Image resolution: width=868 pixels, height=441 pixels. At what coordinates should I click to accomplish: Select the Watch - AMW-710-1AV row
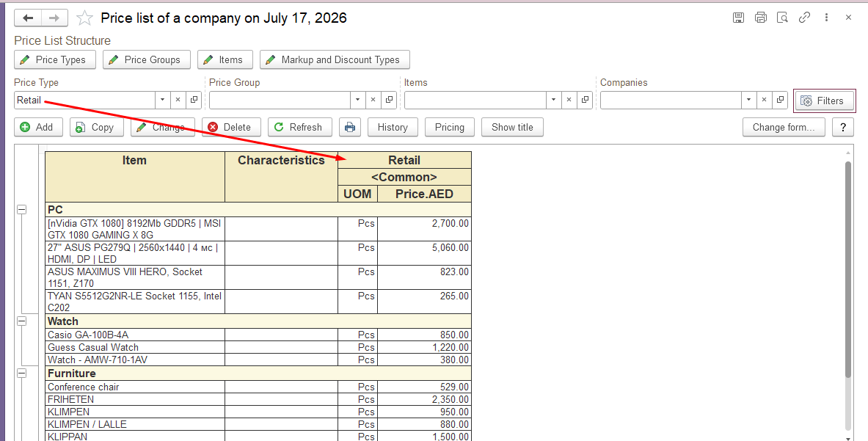click(x=258, y=360)
